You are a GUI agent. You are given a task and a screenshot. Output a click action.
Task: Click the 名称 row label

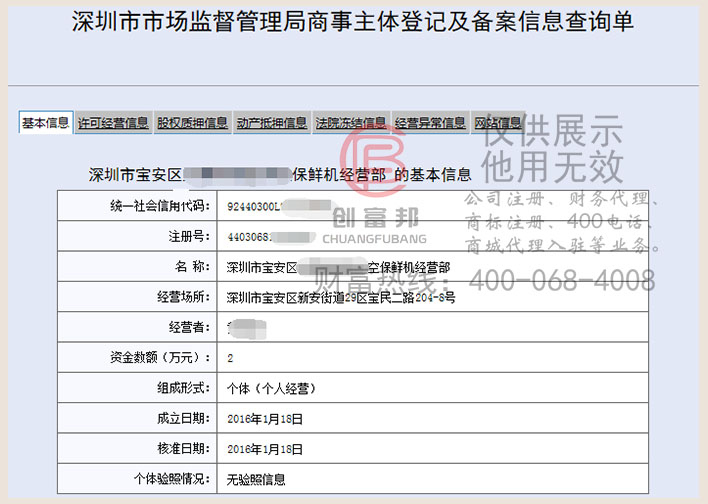coord(192,266)
